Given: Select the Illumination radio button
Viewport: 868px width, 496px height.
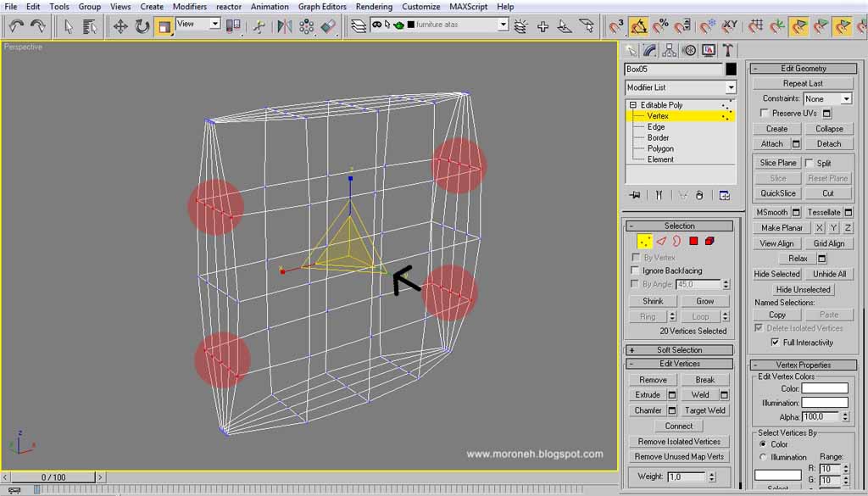Looking at the screenshot, I should [x=764, y=457].
